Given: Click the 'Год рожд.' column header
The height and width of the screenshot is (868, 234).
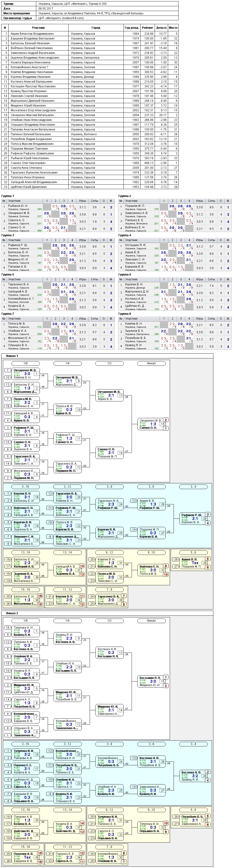Looking at the screenshot, I should (132, 28).
